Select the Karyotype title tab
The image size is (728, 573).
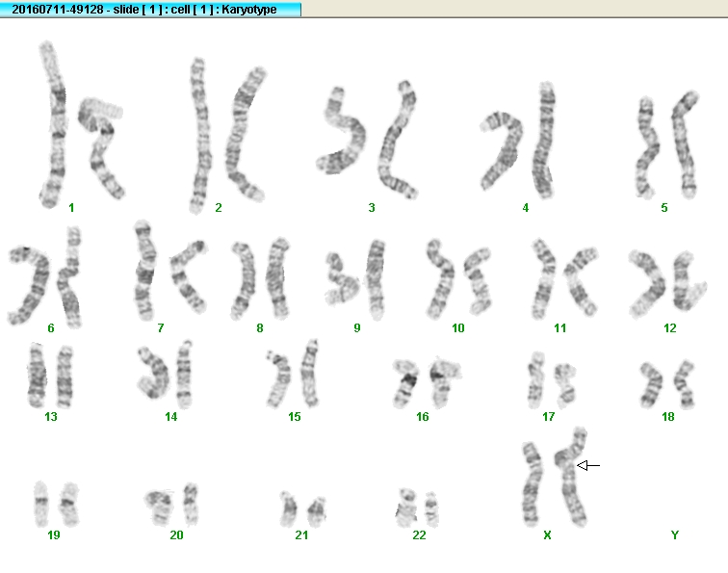(x=150, y=10)
